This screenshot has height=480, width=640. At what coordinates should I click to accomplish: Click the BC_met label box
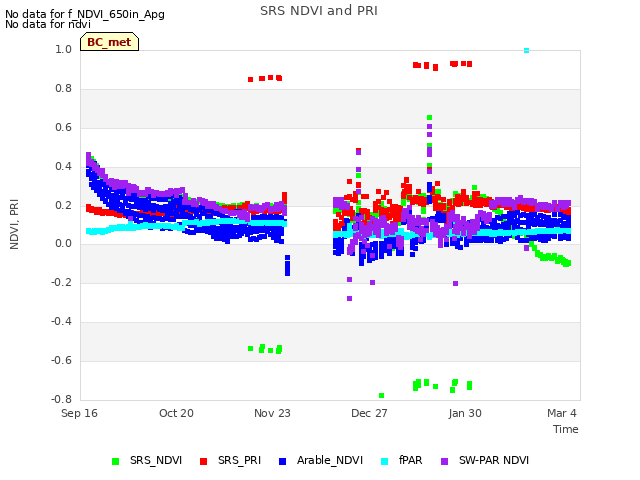pos(109,42)
